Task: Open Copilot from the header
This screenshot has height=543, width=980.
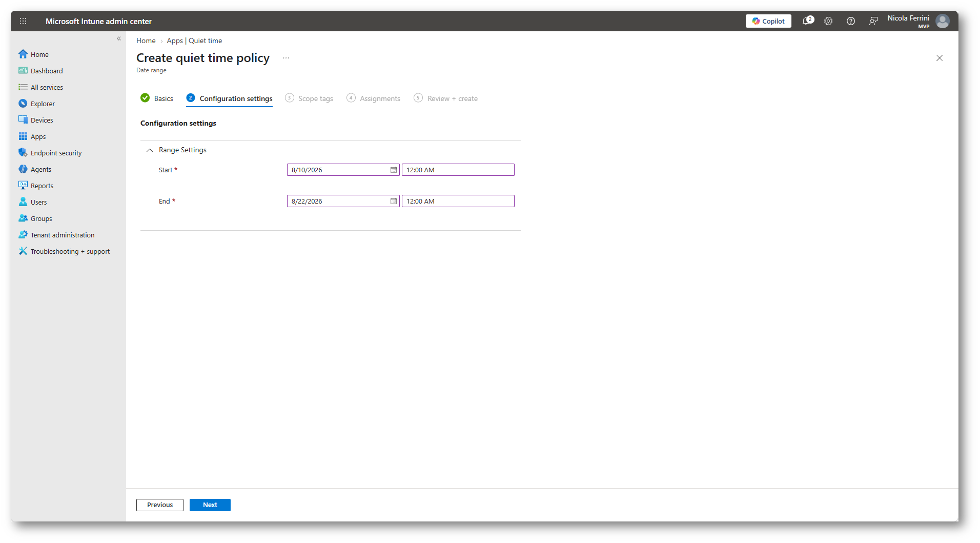Action: (768, 21)
